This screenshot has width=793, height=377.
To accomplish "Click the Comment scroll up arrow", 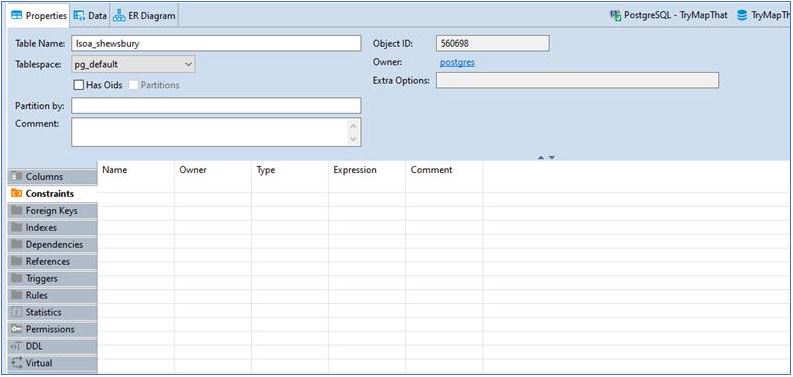I will point(354,125).
